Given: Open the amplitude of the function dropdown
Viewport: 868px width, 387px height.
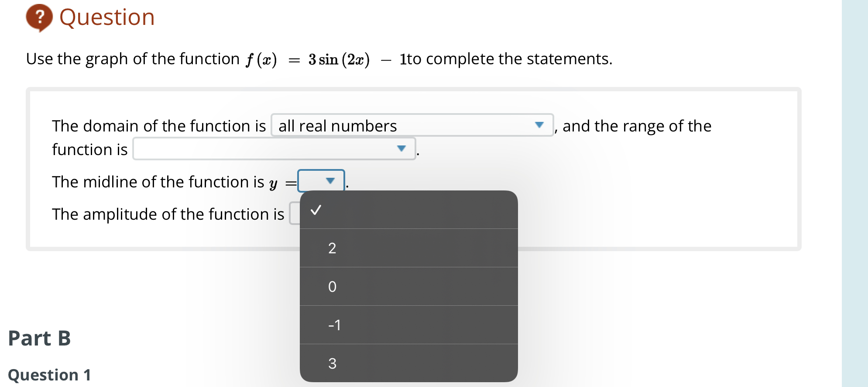Looking at the screenshot, I should coord(295,214).
